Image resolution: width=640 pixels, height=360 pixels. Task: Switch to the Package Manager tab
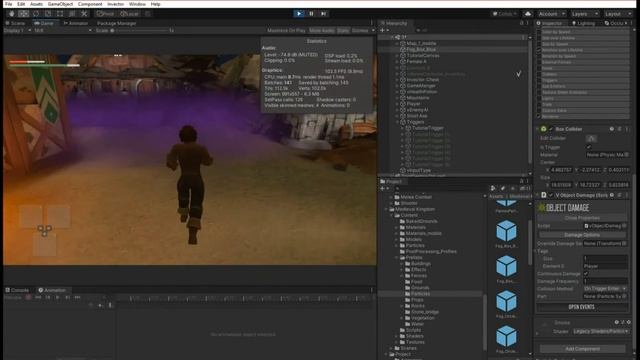pos(116,23)
